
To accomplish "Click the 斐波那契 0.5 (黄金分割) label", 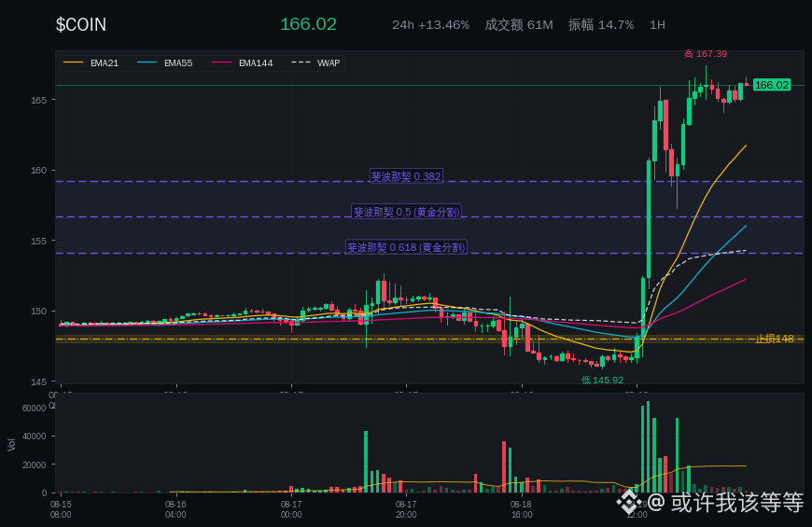I will coord(406,211).
